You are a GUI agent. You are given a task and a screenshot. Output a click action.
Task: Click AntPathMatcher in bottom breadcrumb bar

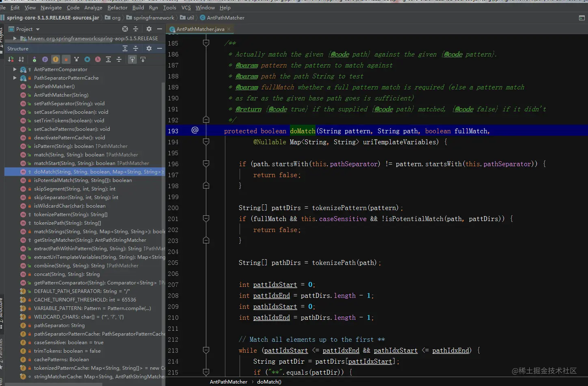pyautogui.click(x=228, y=382)
